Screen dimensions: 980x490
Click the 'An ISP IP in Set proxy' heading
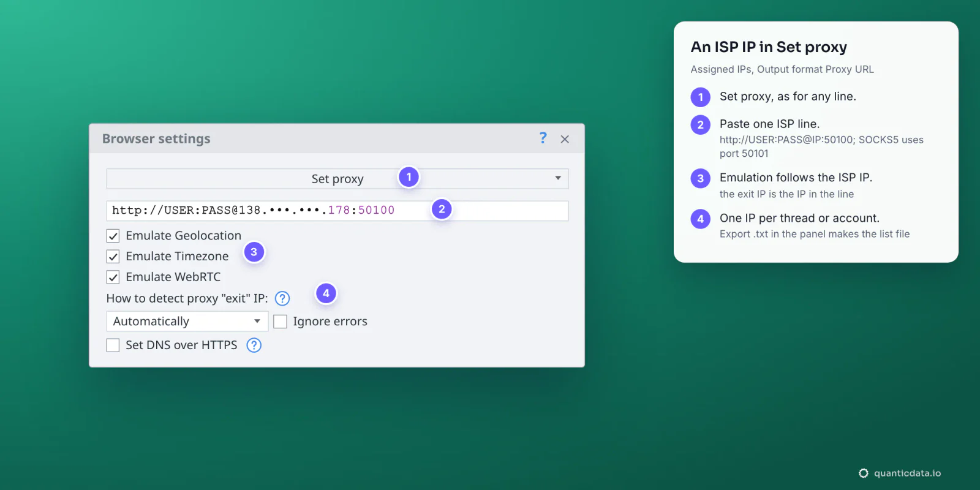point(769,47)
